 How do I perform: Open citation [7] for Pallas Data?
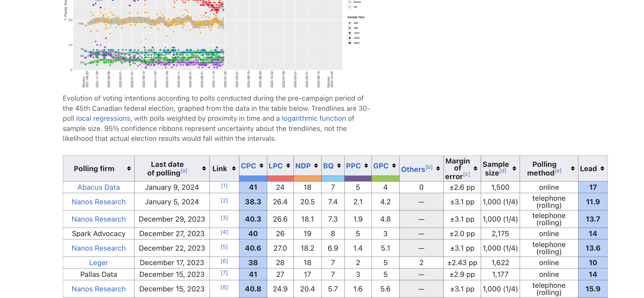tap(224, 273)
